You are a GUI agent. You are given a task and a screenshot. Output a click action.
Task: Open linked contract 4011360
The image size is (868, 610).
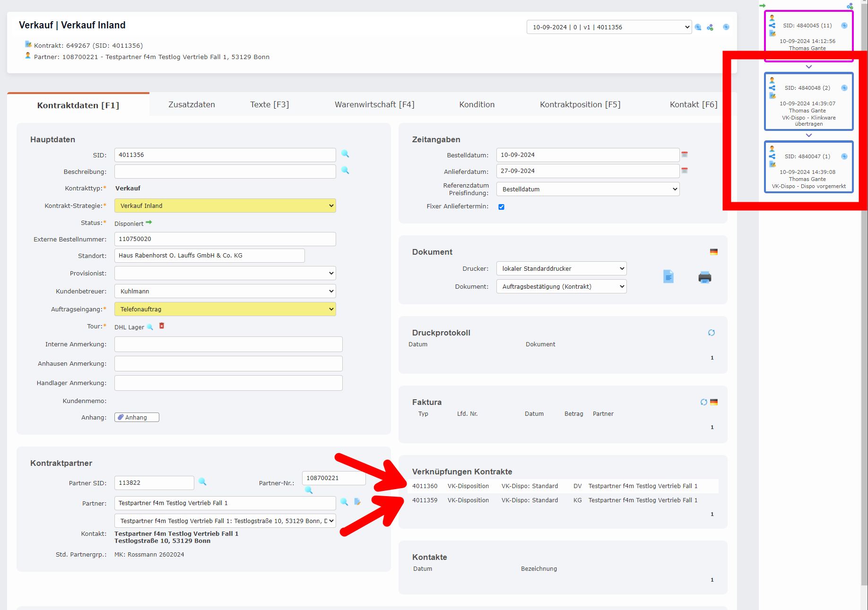[x=425, y=486]
